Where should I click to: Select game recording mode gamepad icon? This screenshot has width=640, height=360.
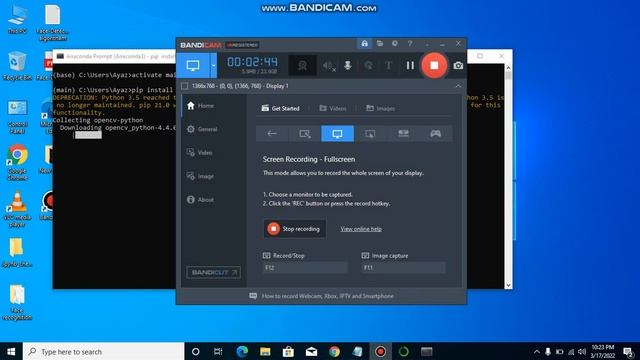(436, 133)
